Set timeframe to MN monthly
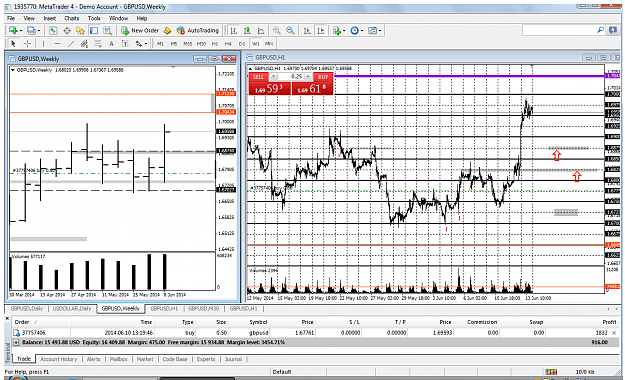This screenshot has height=380, width=625. coord(269,43)
